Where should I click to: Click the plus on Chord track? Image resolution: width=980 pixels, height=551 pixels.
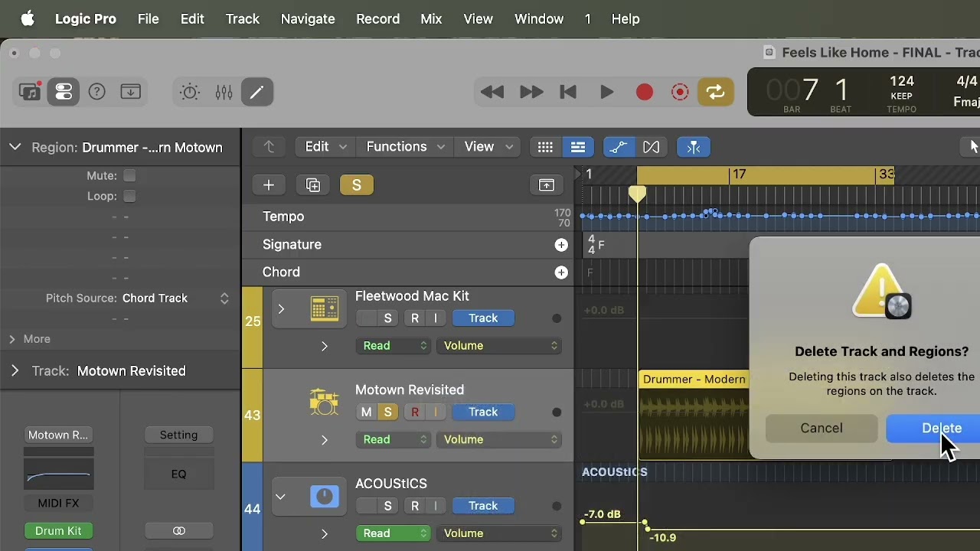(561, 272)
